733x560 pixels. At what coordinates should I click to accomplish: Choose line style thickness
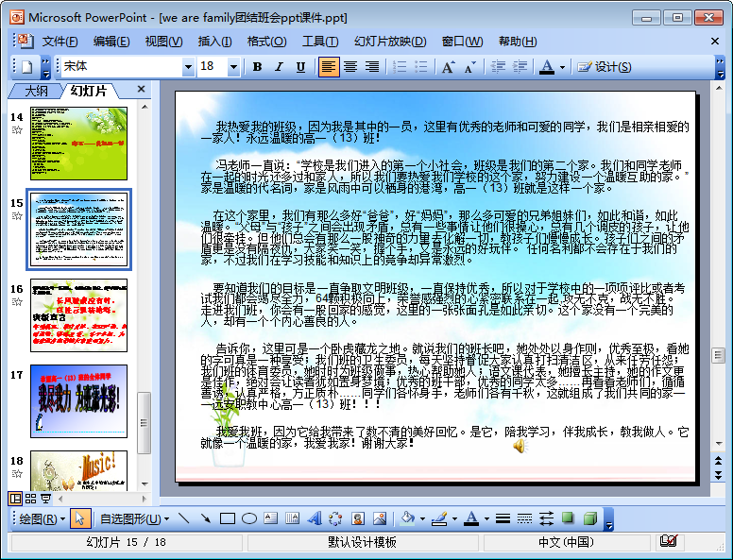(x=503, y=518)
